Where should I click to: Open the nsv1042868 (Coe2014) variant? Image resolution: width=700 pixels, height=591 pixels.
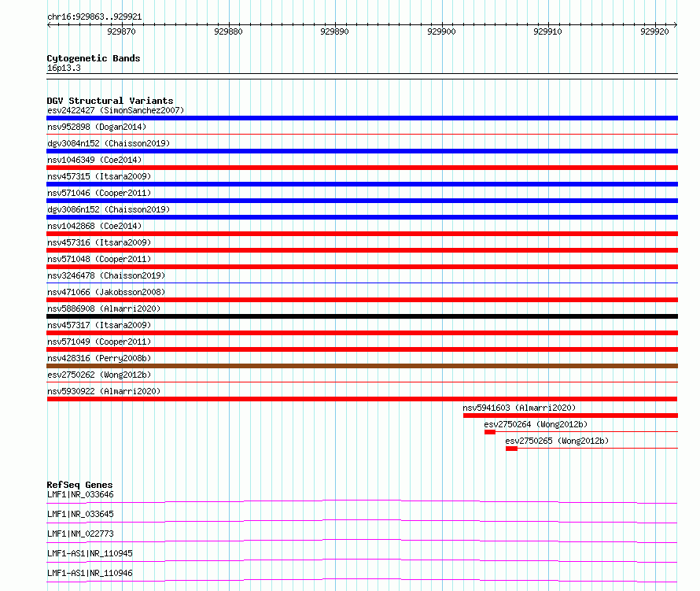click(94, 226)
